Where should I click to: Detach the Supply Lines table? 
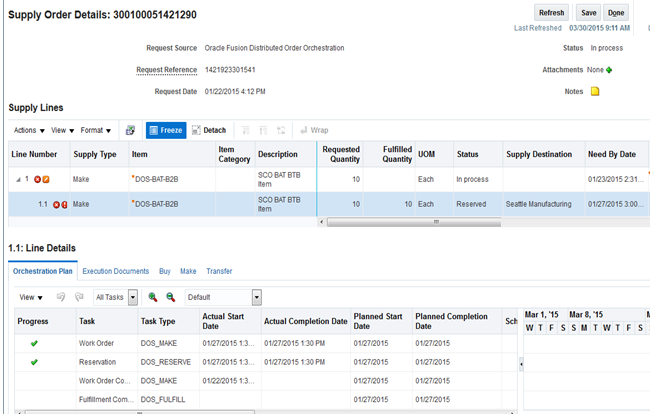coord(209,130)
